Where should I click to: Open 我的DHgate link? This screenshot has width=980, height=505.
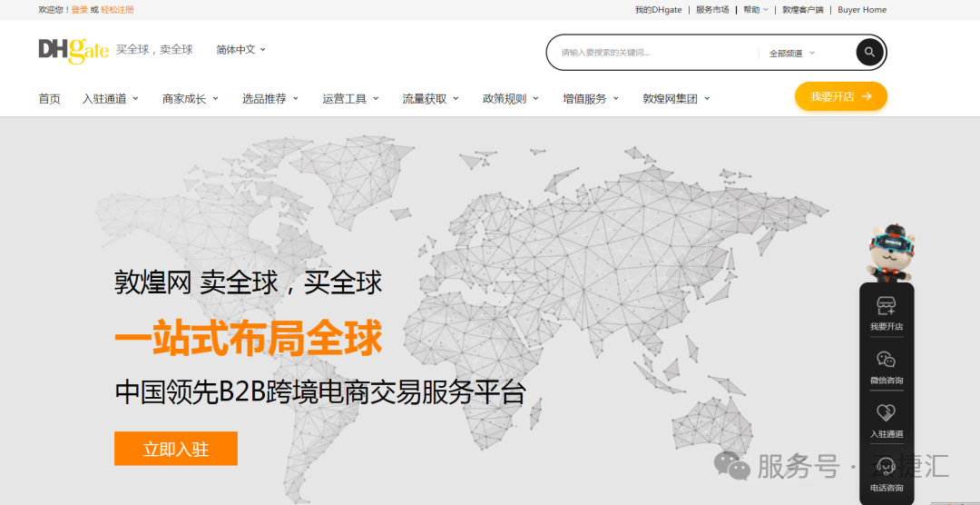pyautogui.click(x=658, y=10)
